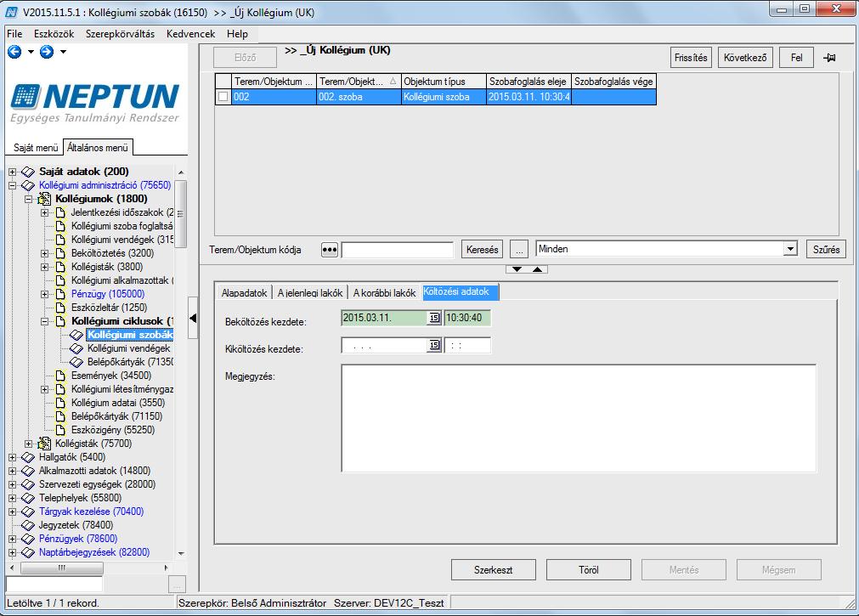Click the Hallgatók book icon
The image size is (859, 616).
28,457
